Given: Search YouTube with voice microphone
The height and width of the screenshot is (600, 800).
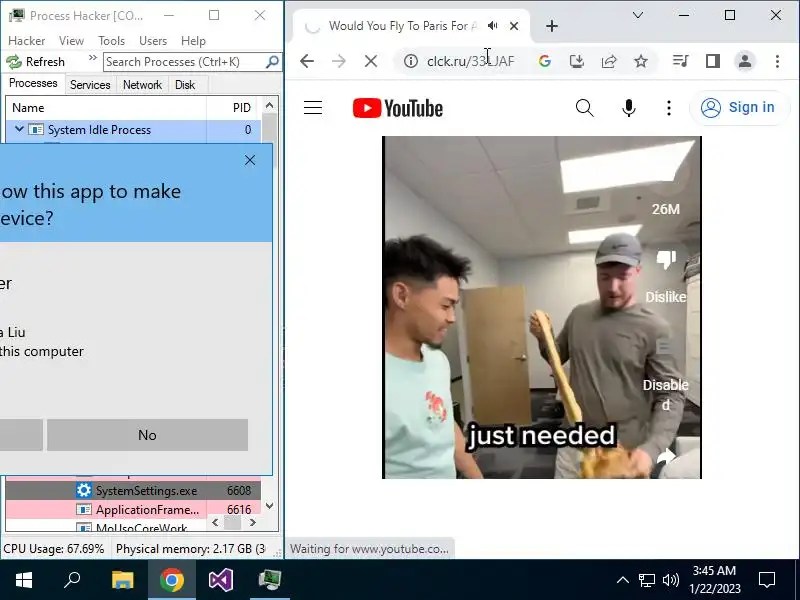Looking at the screenshot, I should coord(629,108).
